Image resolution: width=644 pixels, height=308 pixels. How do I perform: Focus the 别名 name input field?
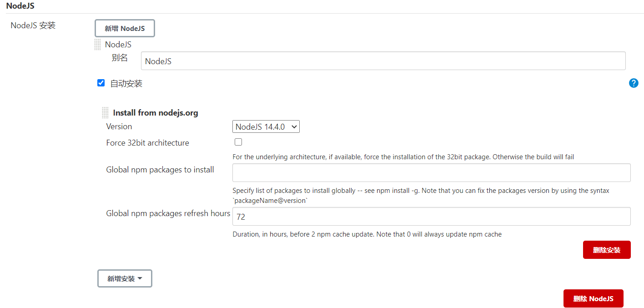click(x=383, y=61)
